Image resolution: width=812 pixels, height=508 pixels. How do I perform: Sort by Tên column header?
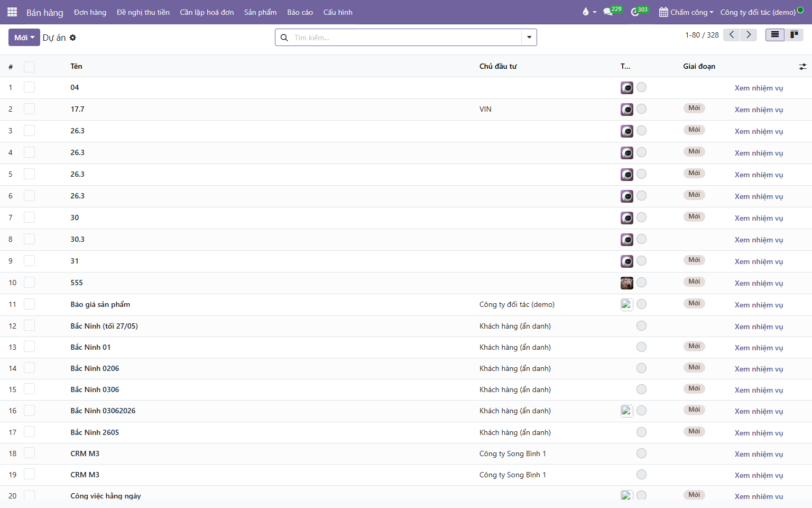[x=76, y=66]
